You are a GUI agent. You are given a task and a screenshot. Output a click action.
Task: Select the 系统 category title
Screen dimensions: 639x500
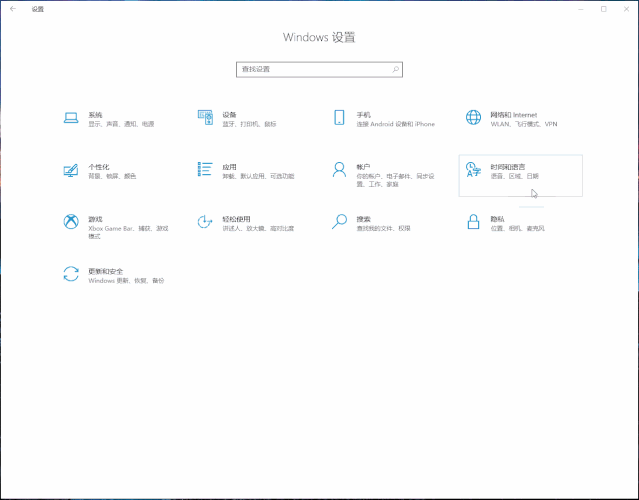coord(95,115)
